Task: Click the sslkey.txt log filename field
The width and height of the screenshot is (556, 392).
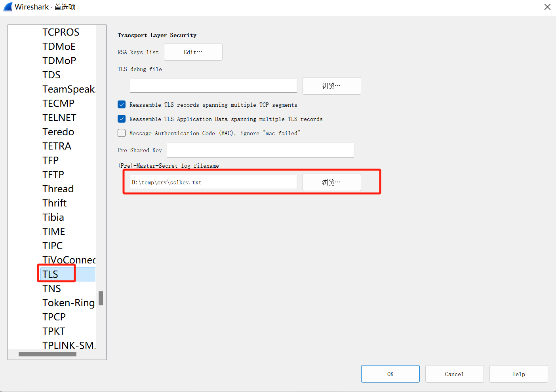Action: click(x=213, y=182)
